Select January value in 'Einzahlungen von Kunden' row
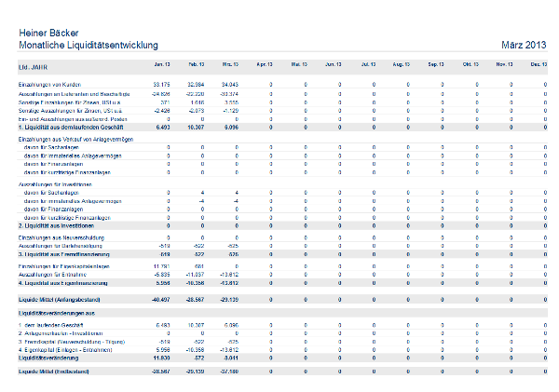This screenshot has height=392, width=559. pos(161,85)
